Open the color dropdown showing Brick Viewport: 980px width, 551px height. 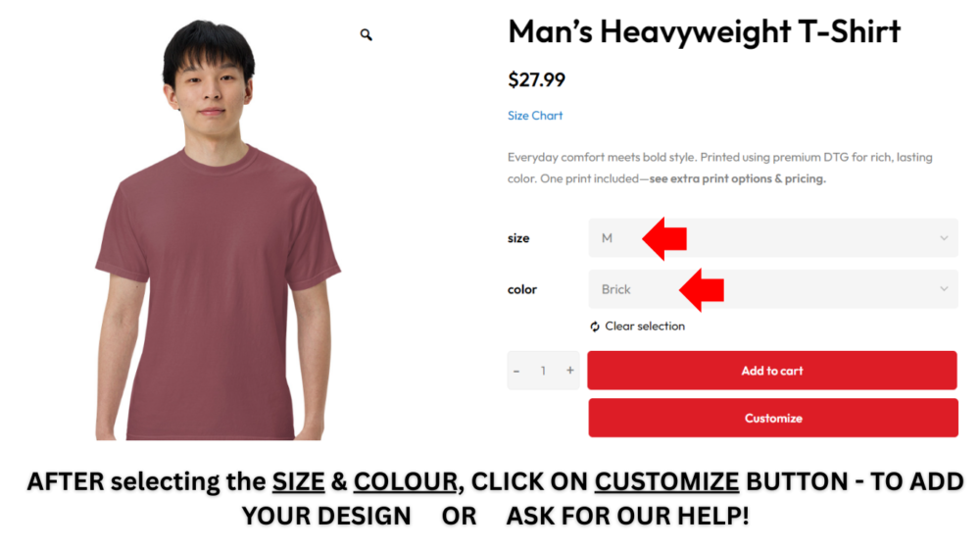772,289
